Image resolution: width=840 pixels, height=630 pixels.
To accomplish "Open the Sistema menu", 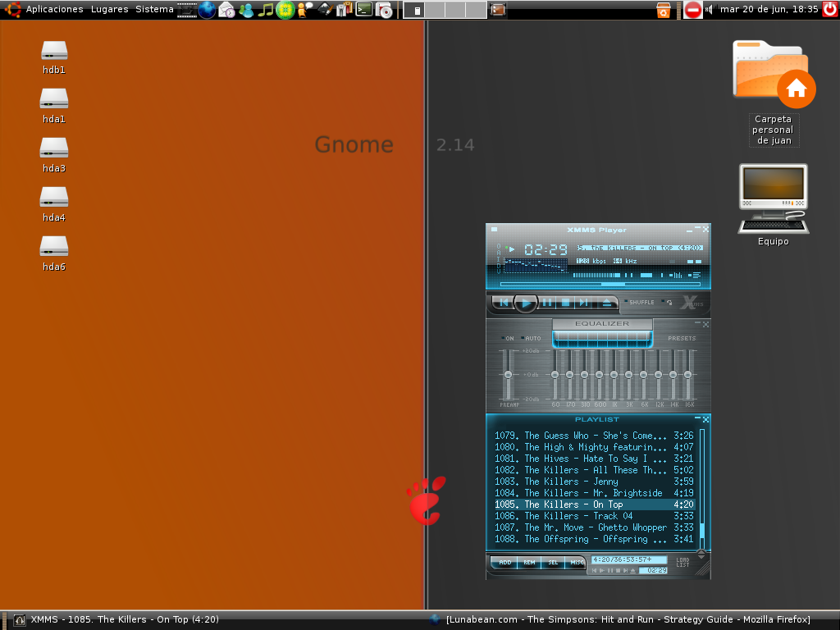I will tap(154, 9).
